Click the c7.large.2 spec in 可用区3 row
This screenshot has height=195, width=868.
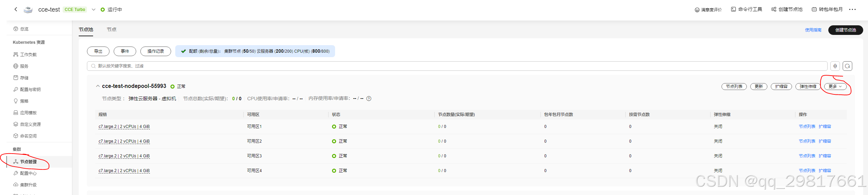coord(124,156)
